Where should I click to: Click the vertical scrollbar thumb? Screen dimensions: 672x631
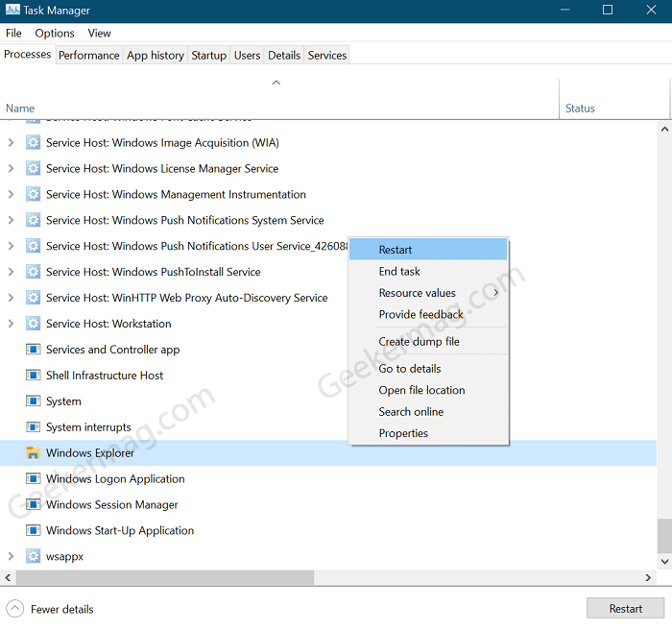[664, 536]
